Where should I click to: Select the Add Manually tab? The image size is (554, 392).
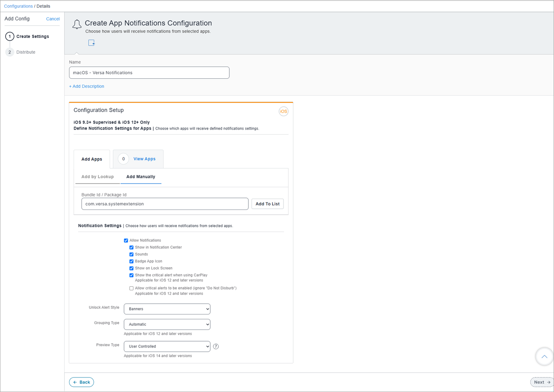tap(141, 177)
